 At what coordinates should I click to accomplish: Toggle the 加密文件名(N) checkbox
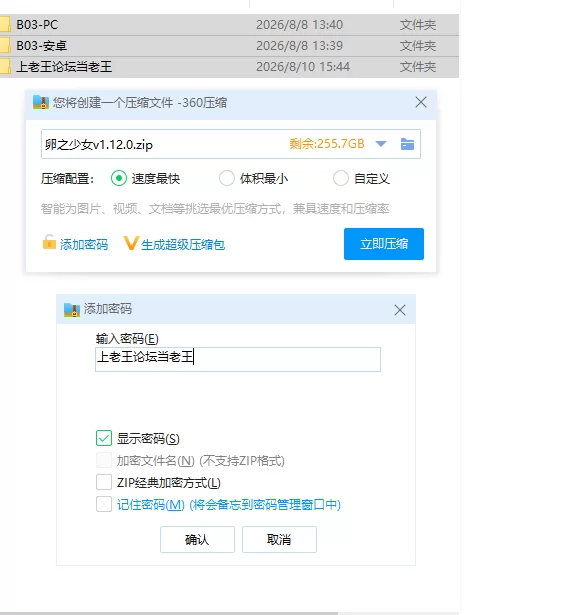point(104,460)
